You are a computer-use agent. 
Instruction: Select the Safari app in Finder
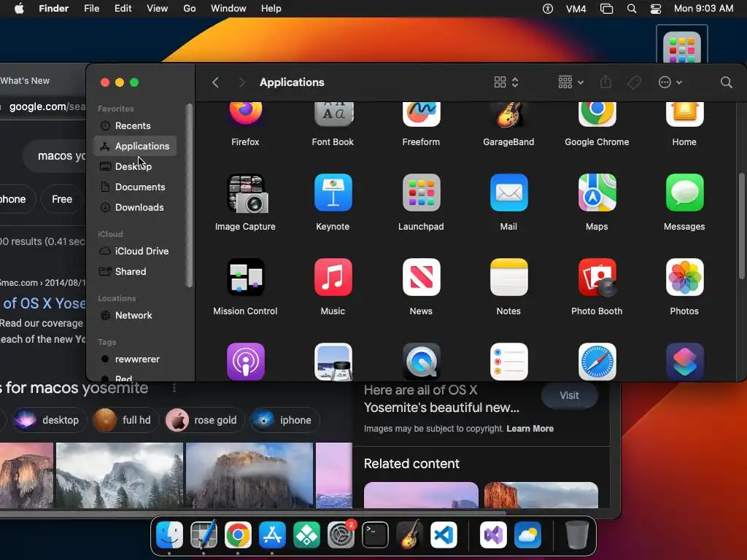tap(597, 362)
